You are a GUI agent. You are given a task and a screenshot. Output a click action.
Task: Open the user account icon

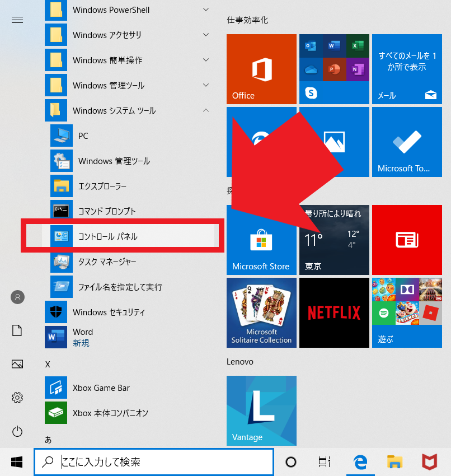click(17, 297)
